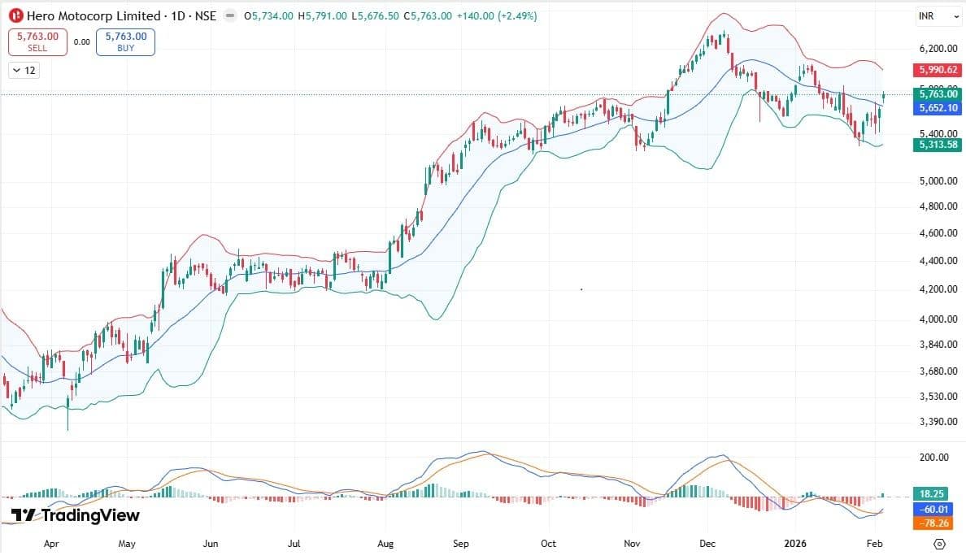Click the 4,000.00 price axis value

[x=938, y=319]
